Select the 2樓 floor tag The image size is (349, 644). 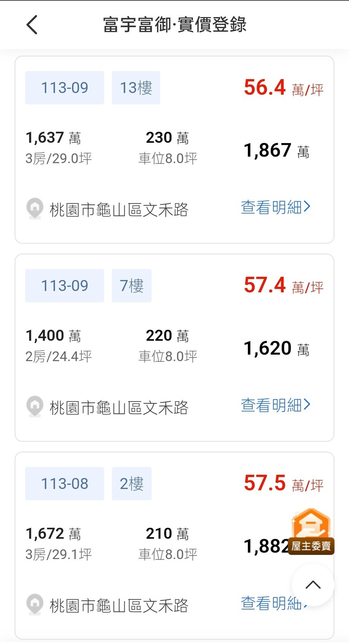[132, 484]
